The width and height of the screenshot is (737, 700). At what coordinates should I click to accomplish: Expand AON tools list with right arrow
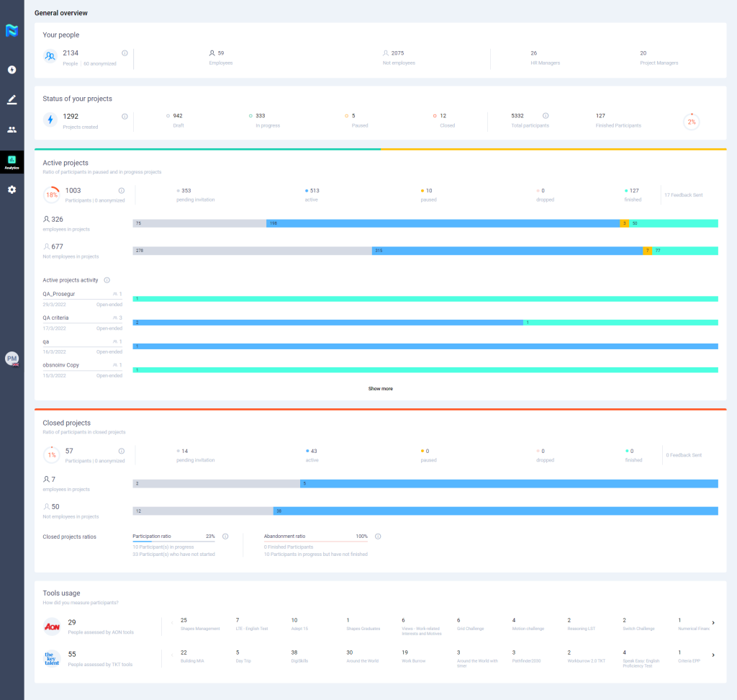[713, 622]
